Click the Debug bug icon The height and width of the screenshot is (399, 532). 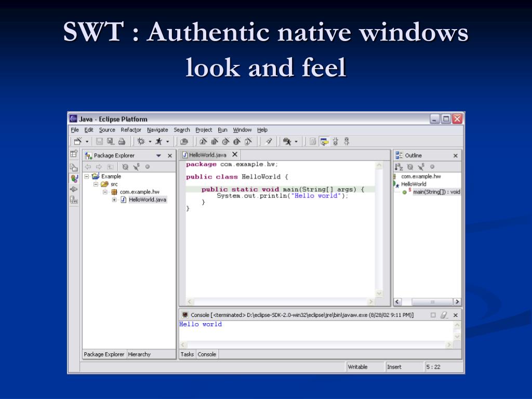point(141,141)
